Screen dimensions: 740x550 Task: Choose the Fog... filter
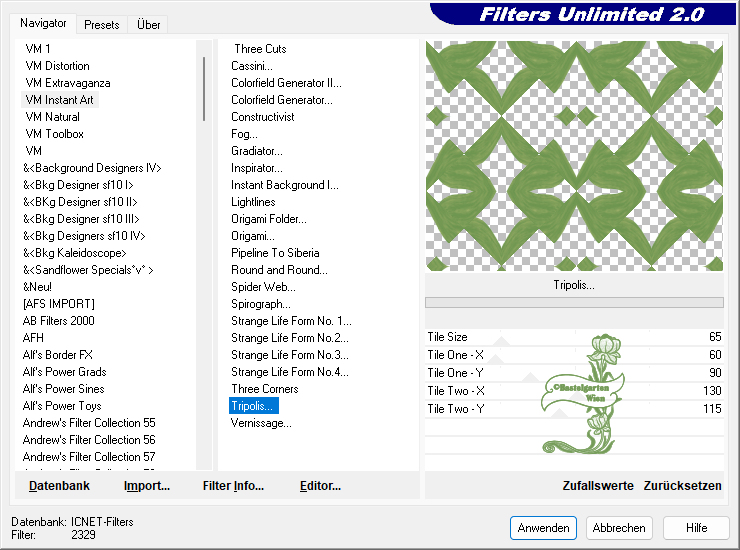[244, 134]
